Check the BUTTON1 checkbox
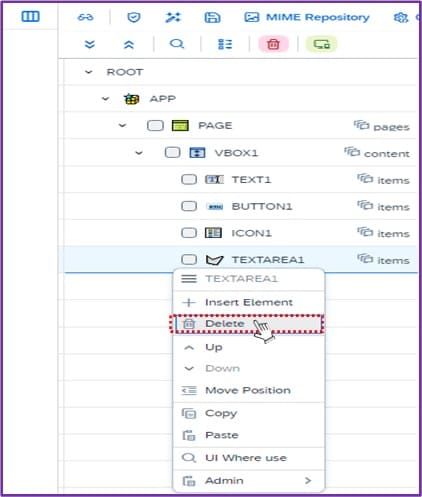The image size is (422, 497). [x=189, y=206]
